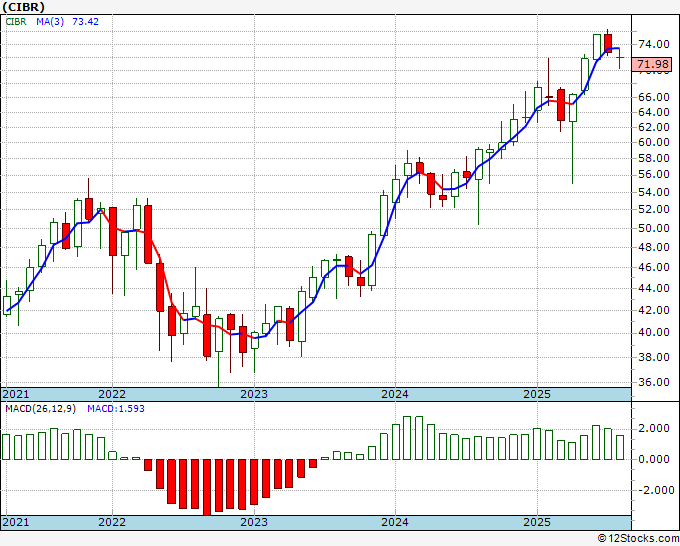Click 2022 on the MACD panel timeline
The width and height of the screenshot is (680, 546).
point(112,522)
